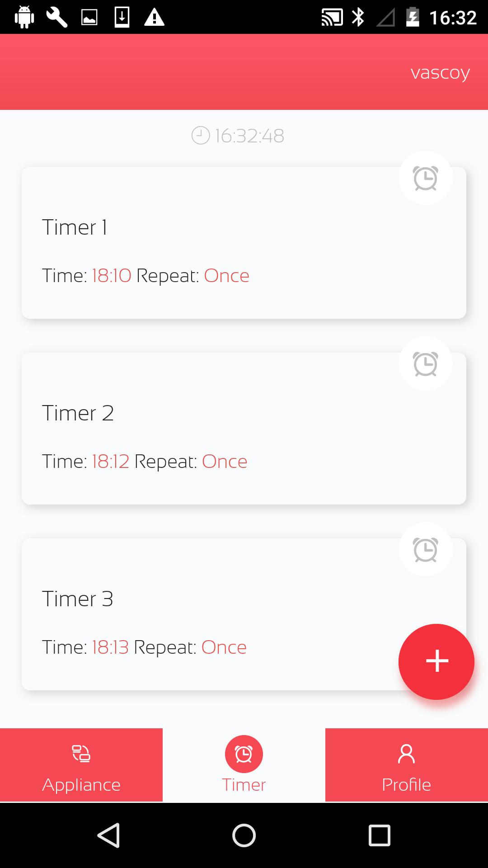Toggle the alarm icon on Timer 1
This screenshot has height=868, width=488.
(425, 178)
